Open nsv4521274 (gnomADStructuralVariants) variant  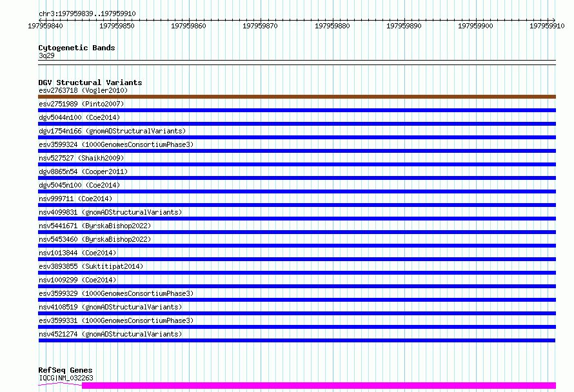point(110,334)
